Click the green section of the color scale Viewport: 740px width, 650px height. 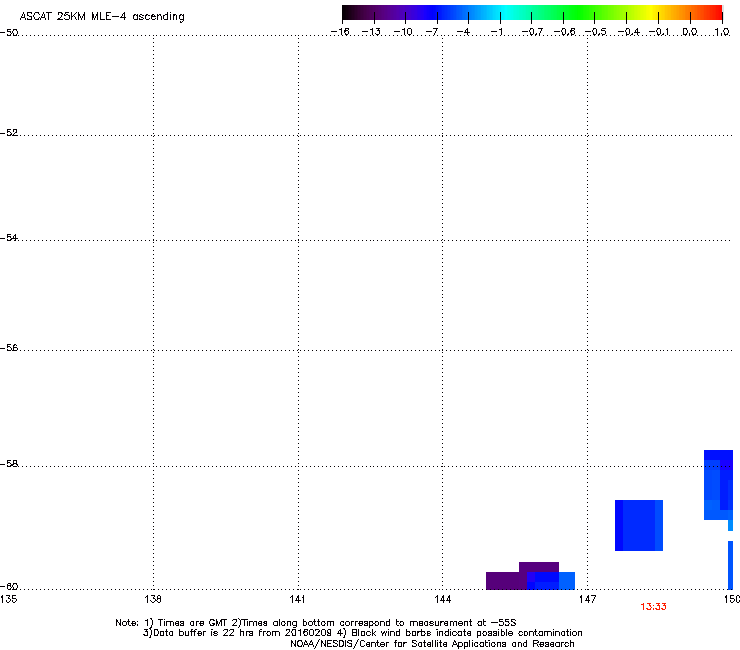coord(580,12)
